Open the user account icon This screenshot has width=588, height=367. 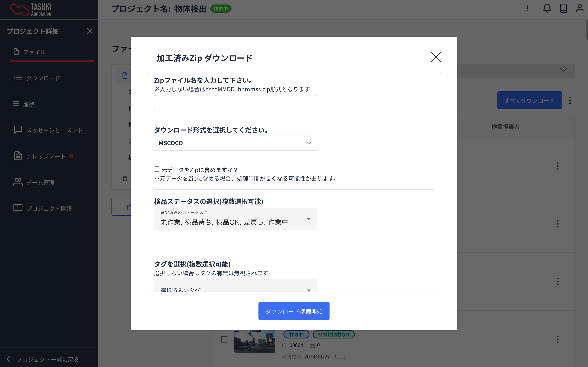579,9
